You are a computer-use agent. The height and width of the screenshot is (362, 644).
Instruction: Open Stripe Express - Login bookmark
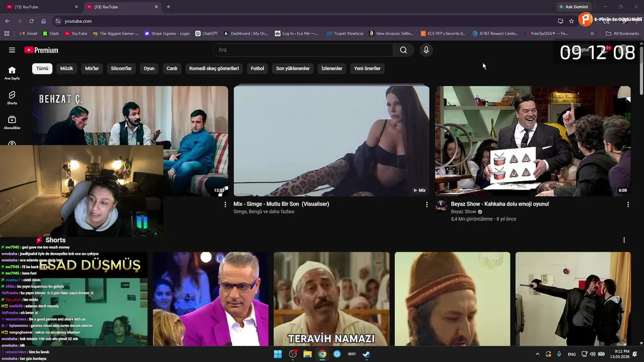167,34
